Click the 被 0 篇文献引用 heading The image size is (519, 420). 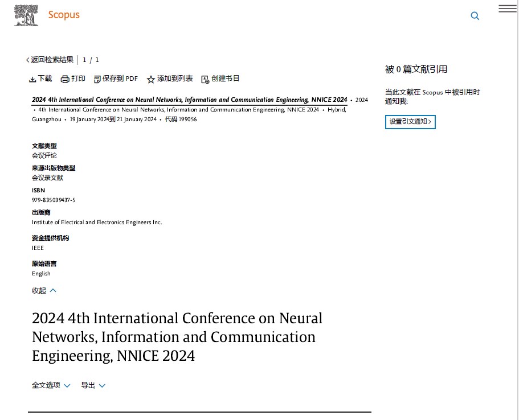coord(416,69)
